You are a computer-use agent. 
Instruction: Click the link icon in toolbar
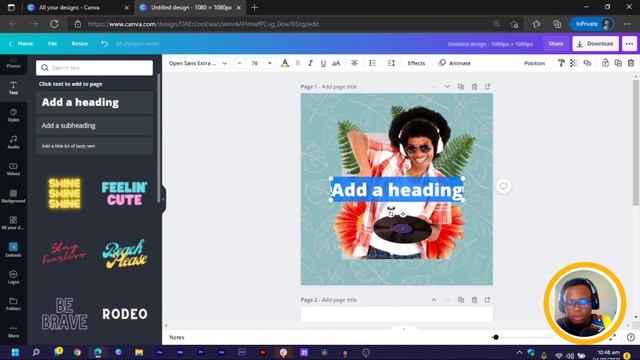pyautogui.click(x=587, y=63)
